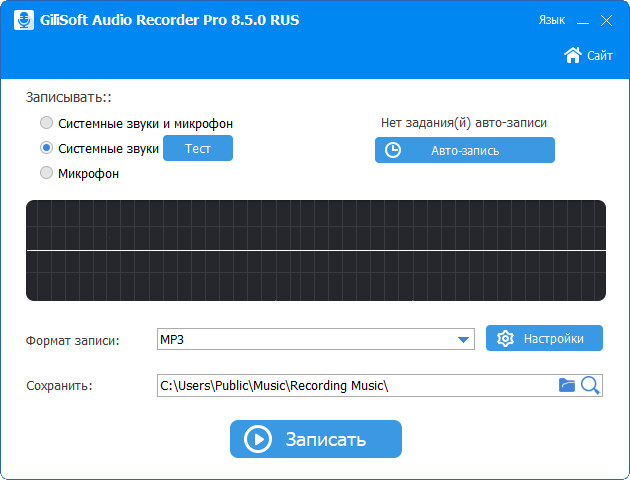This screenshot has width=630, height=480.
Task: Open Авто-запись with the clock icon
Action: (x=393, y=150)
